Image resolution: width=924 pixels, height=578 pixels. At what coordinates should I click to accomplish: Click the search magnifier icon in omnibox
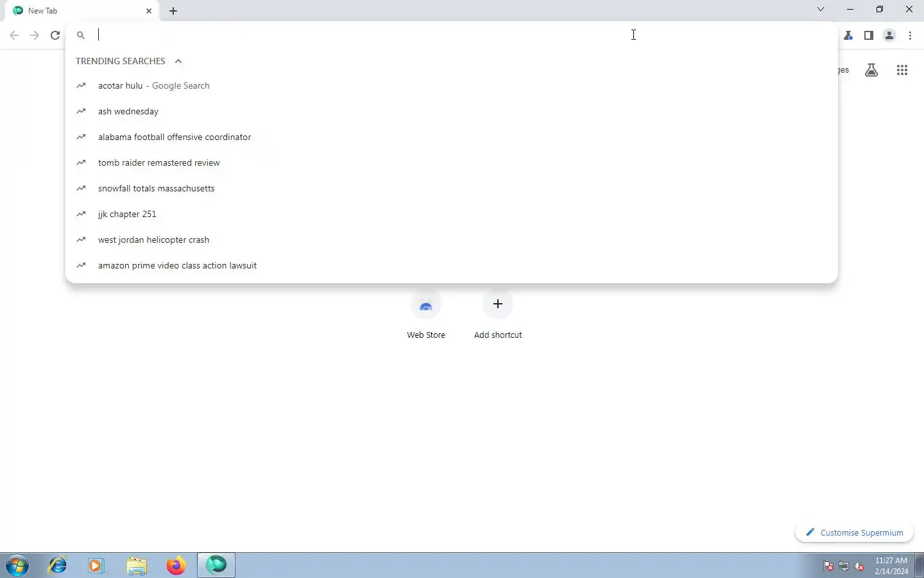click(81, 35)
